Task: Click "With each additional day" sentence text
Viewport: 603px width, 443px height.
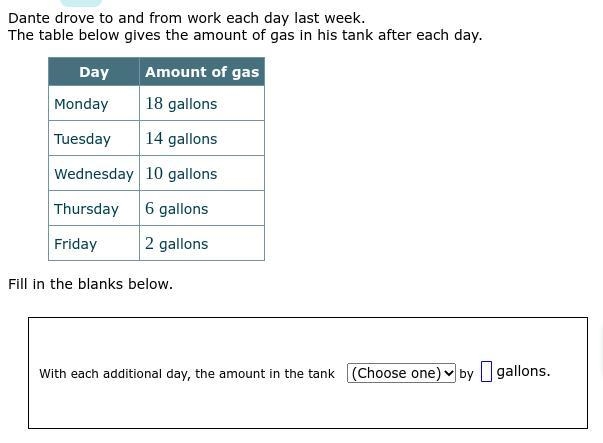Action: tap(187, 374)
